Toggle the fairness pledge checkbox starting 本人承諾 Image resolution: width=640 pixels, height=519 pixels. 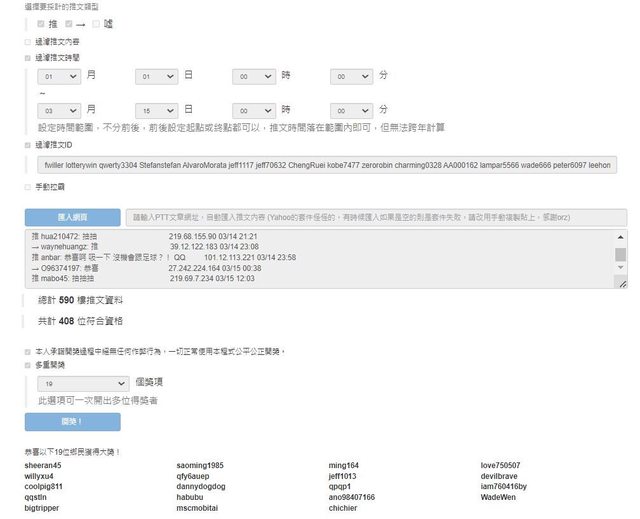point(28,352)
